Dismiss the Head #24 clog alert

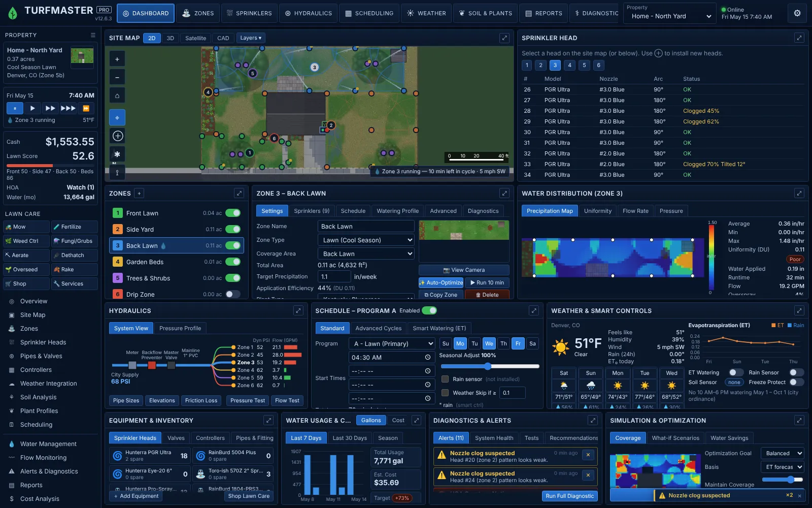[x=588, y=475]
